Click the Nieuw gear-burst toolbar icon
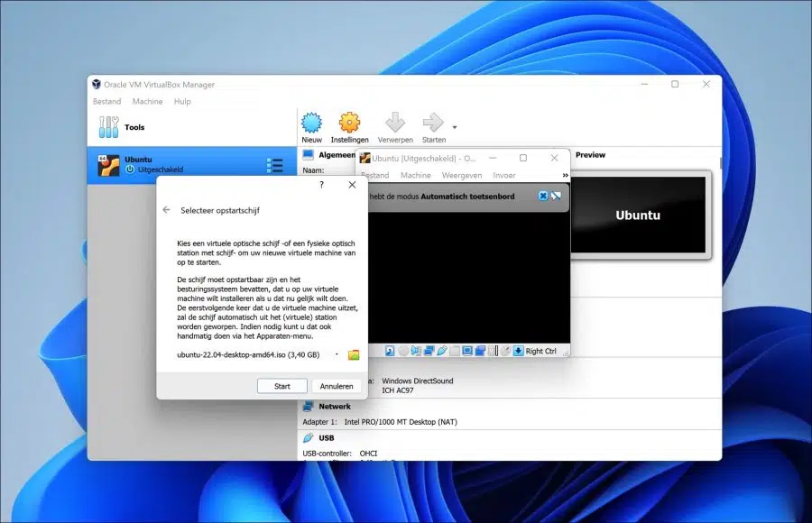The image size is (812, 523). point(312,123)
